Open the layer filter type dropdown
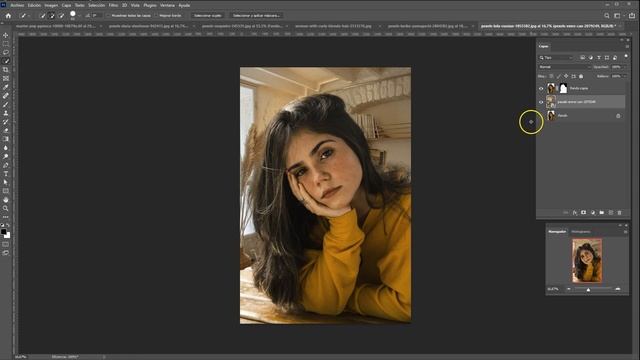This screenshot has width=640, height=360. tap(556, 58)
